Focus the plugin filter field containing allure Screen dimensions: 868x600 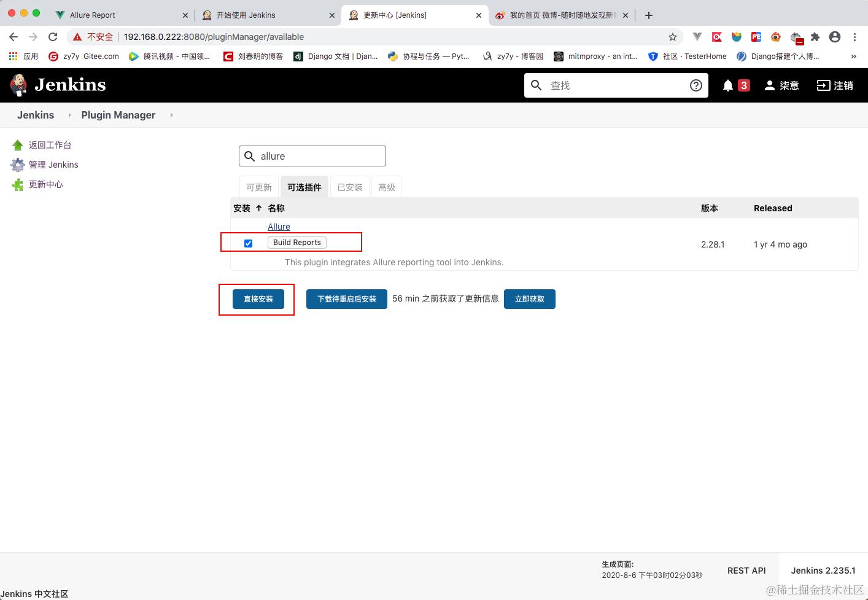tap(312, 156)
